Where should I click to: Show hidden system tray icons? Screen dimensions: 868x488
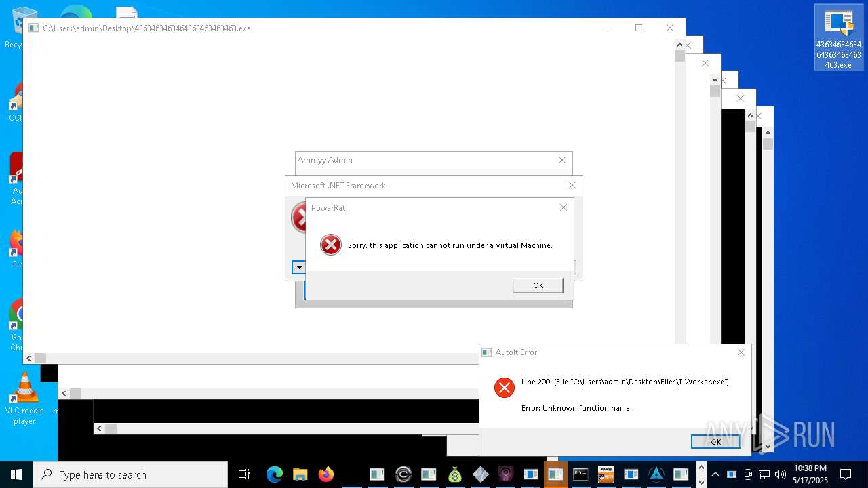715,474
